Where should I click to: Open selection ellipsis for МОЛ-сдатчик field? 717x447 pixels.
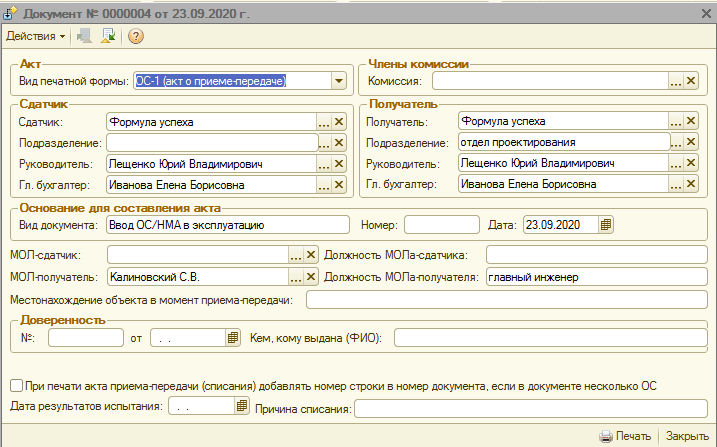(x=295, y=255)
